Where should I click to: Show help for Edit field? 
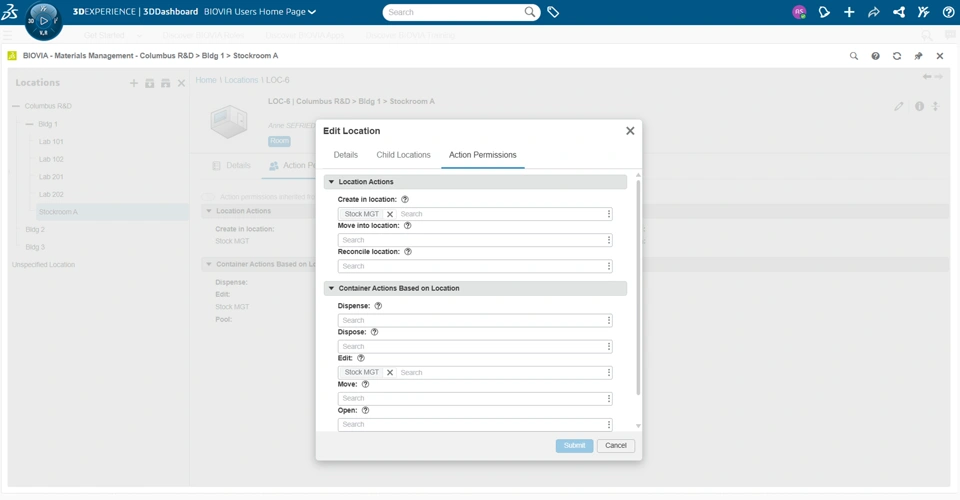pos(361,358)
